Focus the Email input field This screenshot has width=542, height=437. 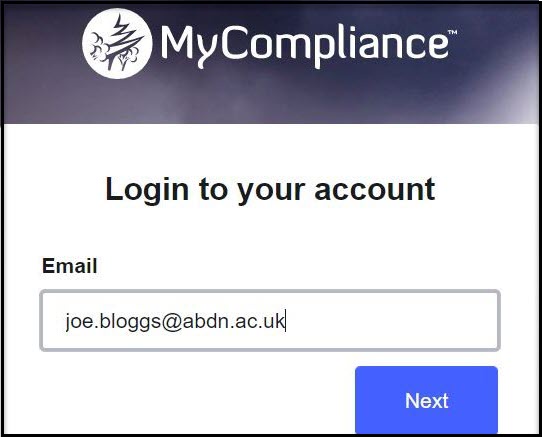270,320
